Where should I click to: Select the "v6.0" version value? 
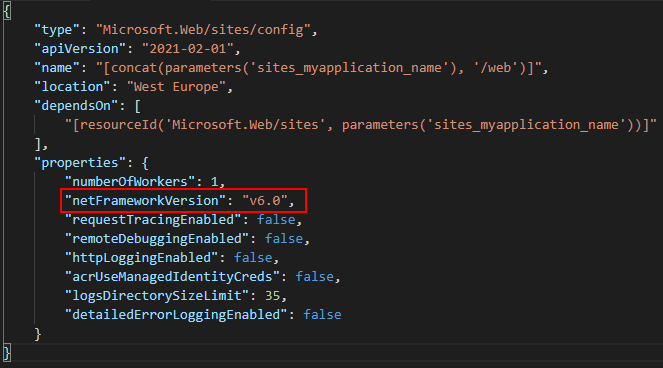point(265,200)
